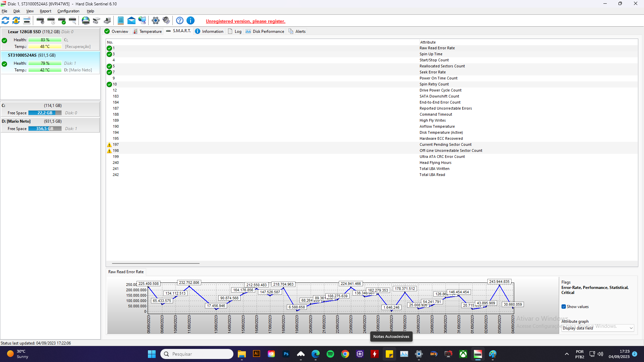
Task: Click the taskbar Pesquisar search field
Action: point(197,354)
